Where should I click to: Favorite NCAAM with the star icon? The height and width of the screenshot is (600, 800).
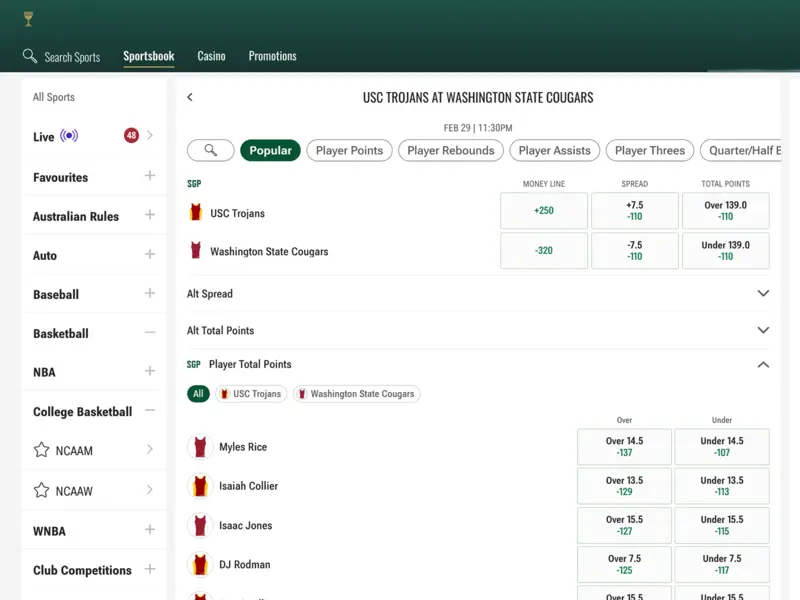41,450
